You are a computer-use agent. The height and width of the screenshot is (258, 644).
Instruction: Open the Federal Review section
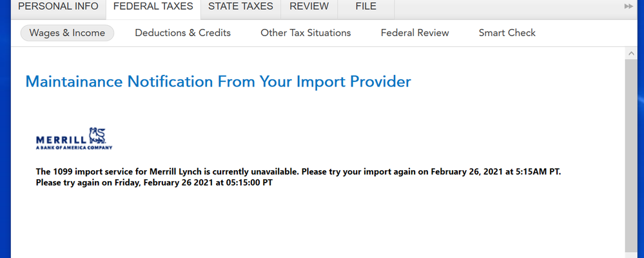tap(415, 33)
